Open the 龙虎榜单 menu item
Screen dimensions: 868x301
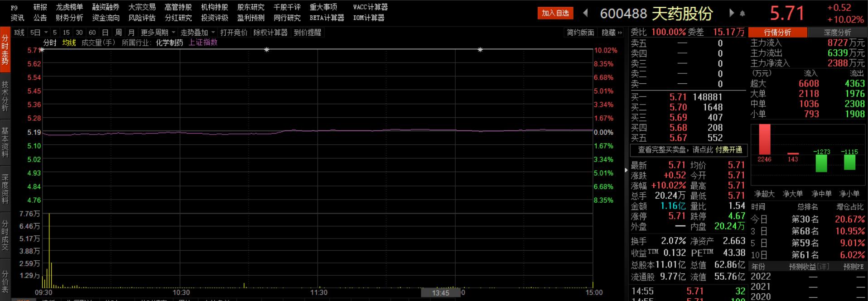point(69,7)
